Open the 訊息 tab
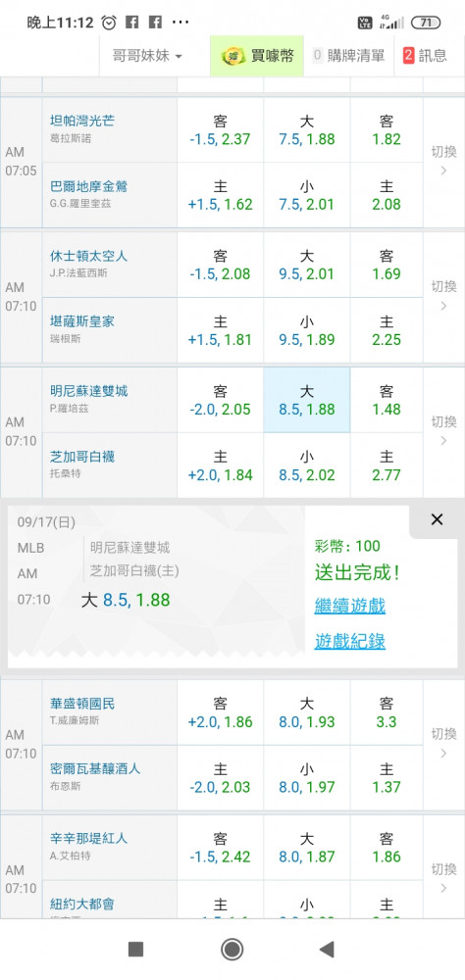Viewport: 465px width, 980px height. click(x=426, y=56)
